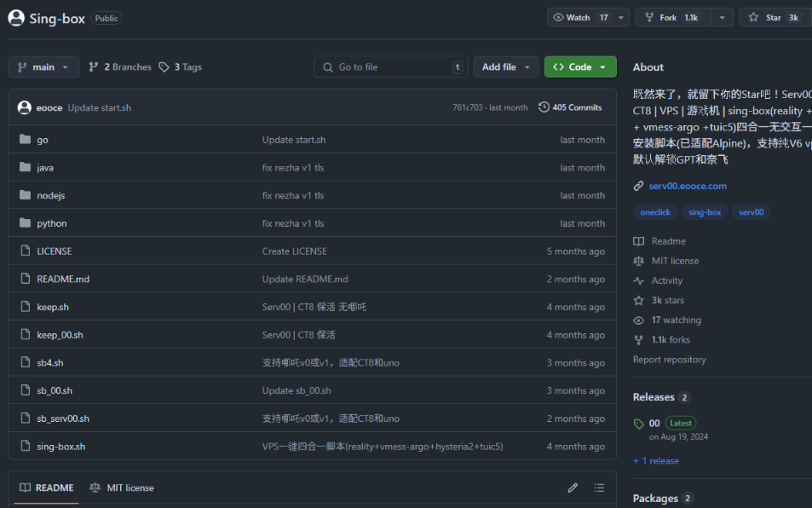Expand the Fork options dropdown arrow

coord(722,18)
